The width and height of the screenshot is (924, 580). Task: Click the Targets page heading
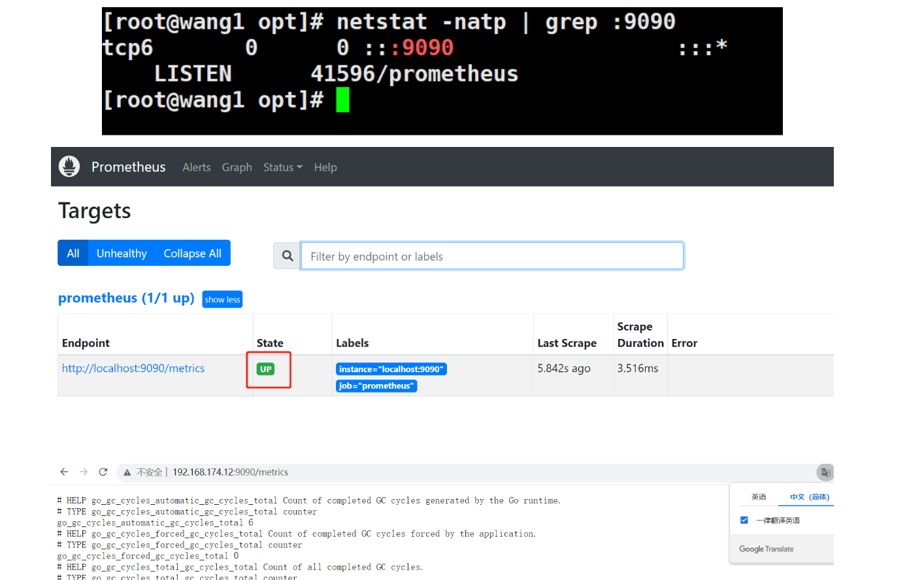click(95, 211)
